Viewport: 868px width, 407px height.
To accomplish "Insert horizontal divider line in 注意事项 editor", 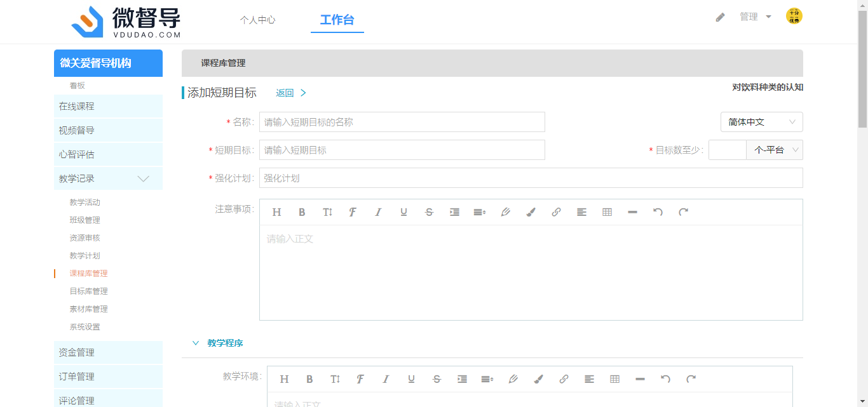I will point(632,212).
